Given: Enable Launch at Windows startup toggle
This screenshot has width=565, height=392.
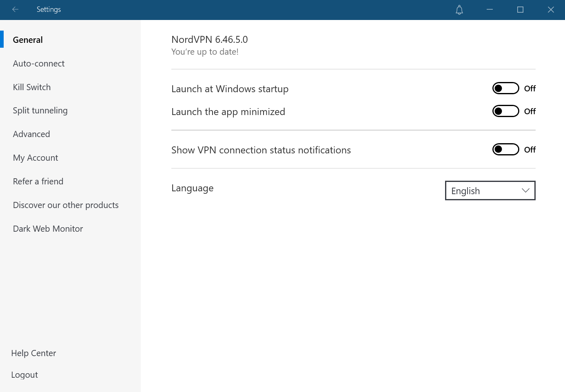Looking at the screenshot, I should pos(505,88).
